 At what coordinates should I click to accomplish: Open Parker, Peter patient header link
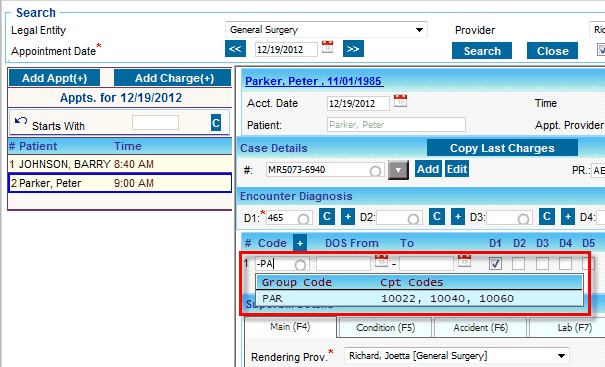pyautogui.click(x=314, y=81)
